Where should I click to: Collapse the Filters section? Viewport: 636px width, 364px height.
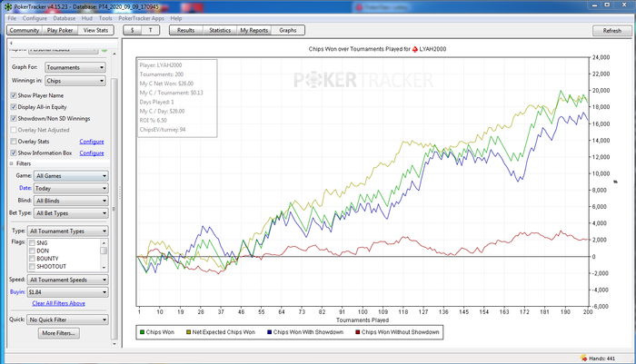(13, 163)
